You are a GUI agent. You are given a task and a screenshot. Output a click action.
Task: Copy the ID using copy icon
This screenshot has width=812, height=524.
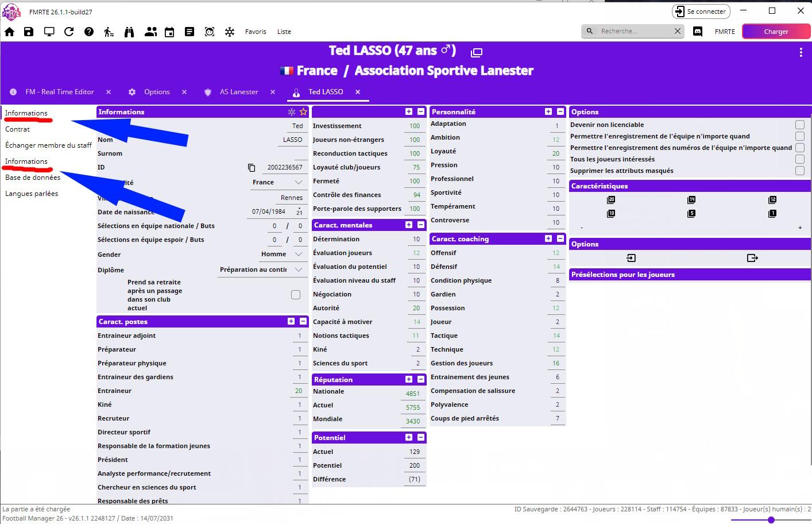coord(252,168)
